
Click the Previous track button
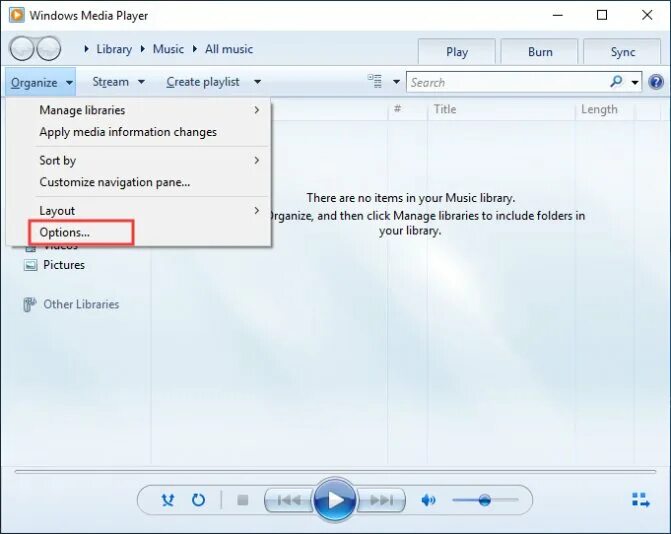coord(289,500)
